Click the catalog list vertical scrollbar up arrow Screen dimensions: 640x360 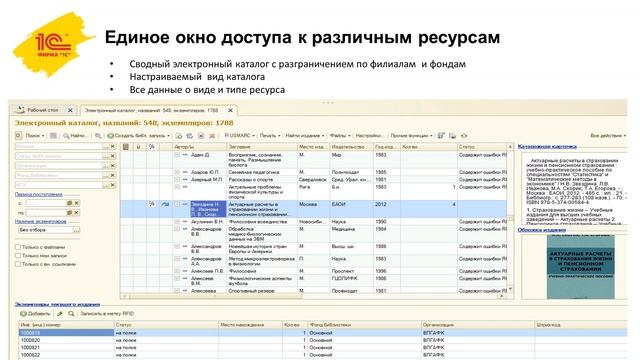(510, 147)
